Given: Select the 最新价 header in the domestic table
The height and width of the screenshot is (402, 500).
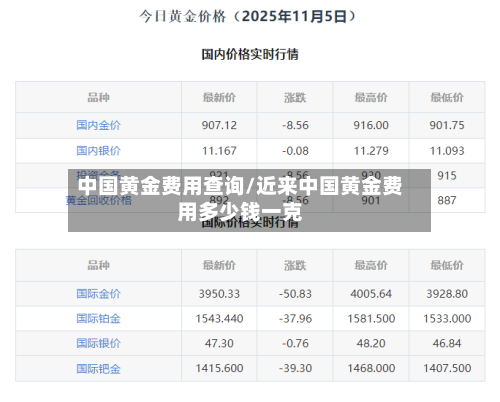Looking at the screenshot, I should [x=219, y=97].
